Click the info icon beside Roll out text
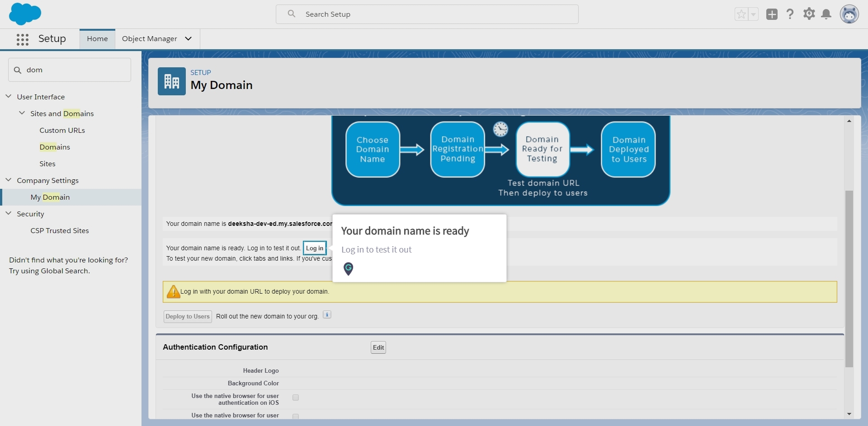This screenshot has width=868, height=426. point(327,315)
